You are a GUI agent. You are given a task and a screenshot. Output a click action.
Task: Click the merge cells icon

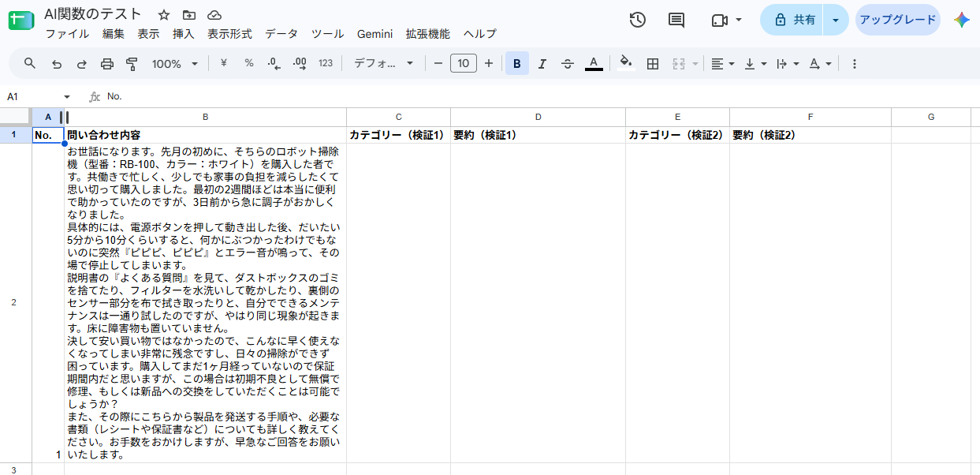tap(679, 63)
